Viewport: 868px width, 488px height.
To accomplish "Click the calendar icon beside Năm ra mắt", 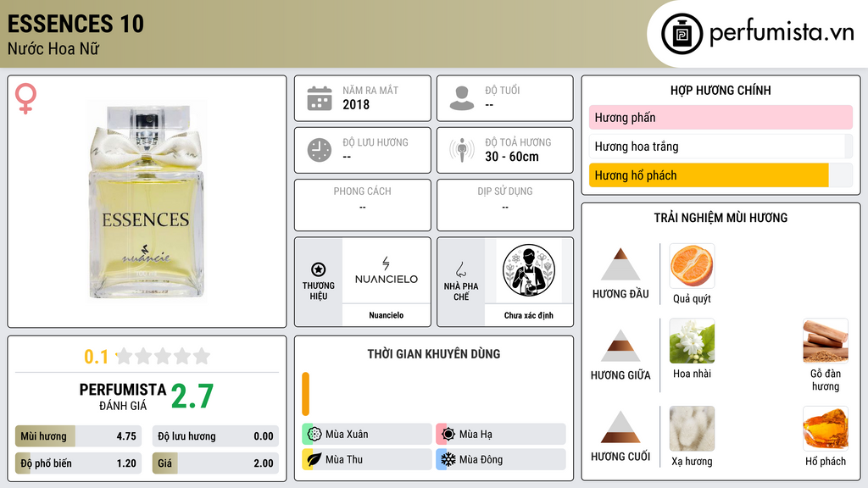I will tap(320, 98).
